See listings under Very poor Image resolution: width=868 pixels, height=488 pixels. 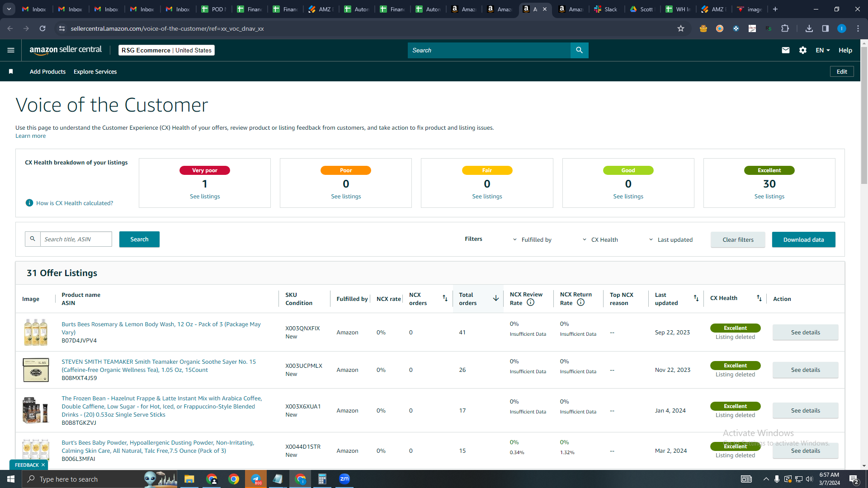[205, 196]
